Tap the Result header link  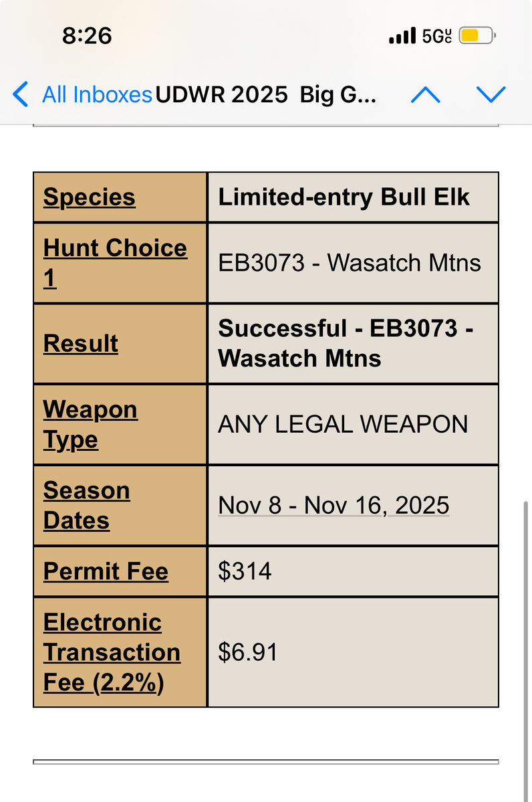81,343
